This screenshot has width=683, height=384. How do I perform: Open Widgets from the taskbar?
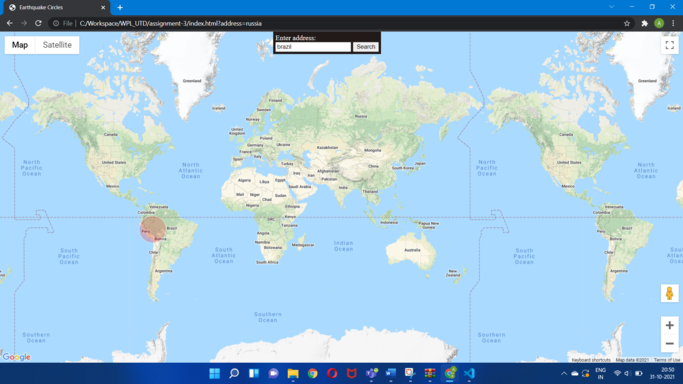coord(254,373)
